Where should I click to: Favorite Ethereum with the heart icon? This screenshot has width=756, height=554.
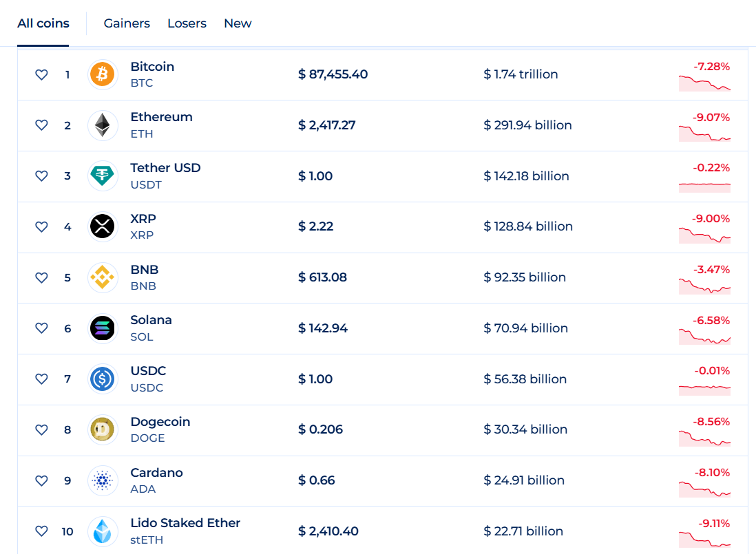pyautogui.click(x=41, y=125)
